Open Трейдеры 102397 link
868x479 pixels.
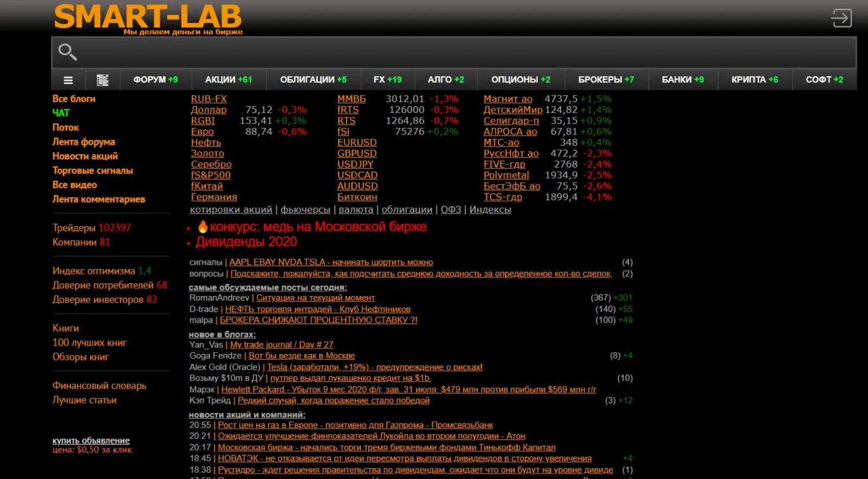tap(92, 228)
